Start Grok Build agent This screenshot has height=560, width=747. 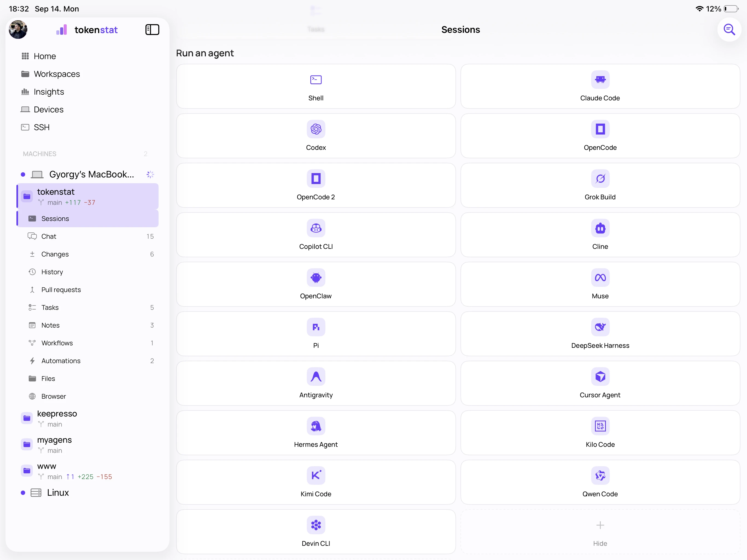(x=600, y=185)
